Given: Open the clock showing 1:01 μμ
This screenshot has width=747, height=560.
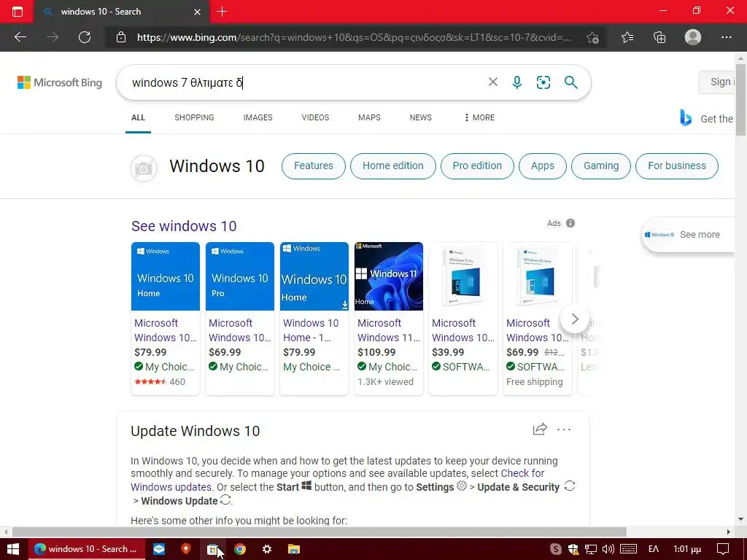Looking at the screenshot, I should point(687,549).
